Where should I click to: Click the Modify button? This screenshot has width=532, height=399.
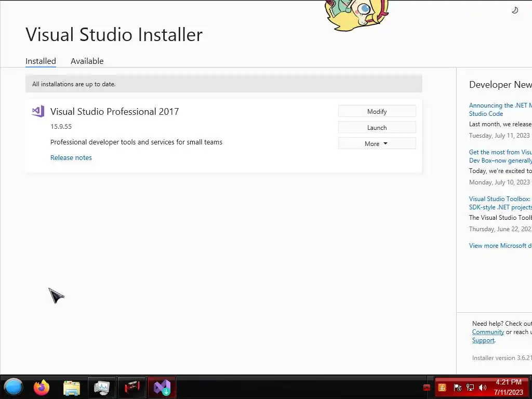coord(377,111)
